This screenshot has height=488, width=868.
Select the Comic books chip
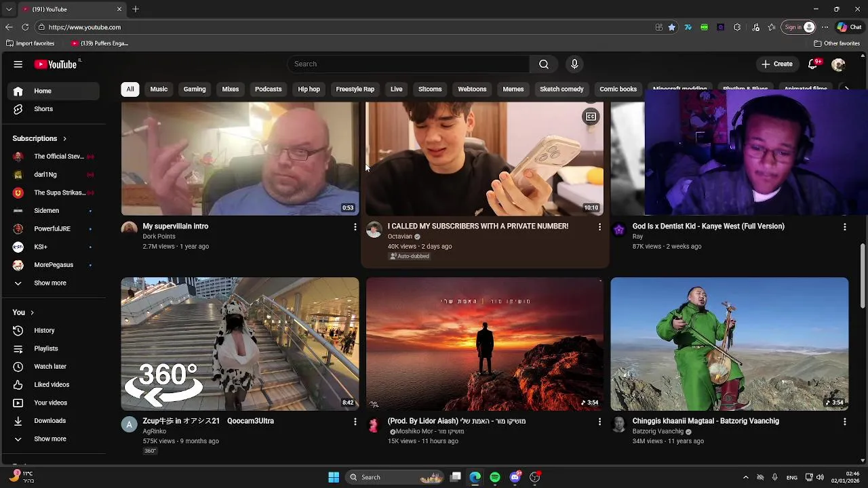[x=618, y=89]
